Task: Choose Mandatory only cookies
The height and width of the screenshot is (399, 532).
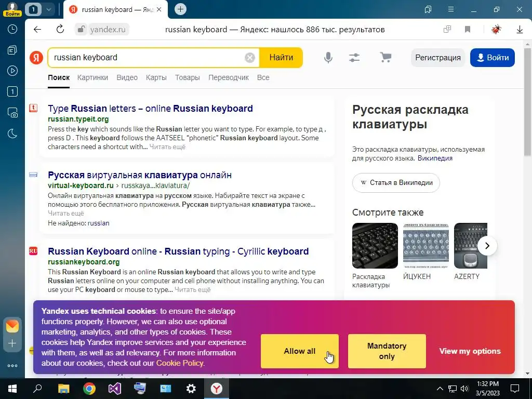Action: [x=387, y=351]
